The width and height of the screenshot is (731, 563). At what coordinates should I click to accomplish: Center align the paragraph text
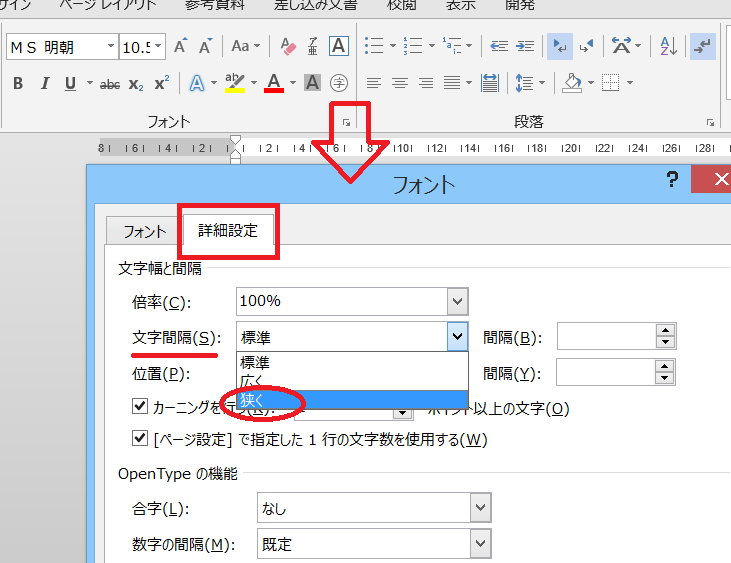click(x=399, y=84)
